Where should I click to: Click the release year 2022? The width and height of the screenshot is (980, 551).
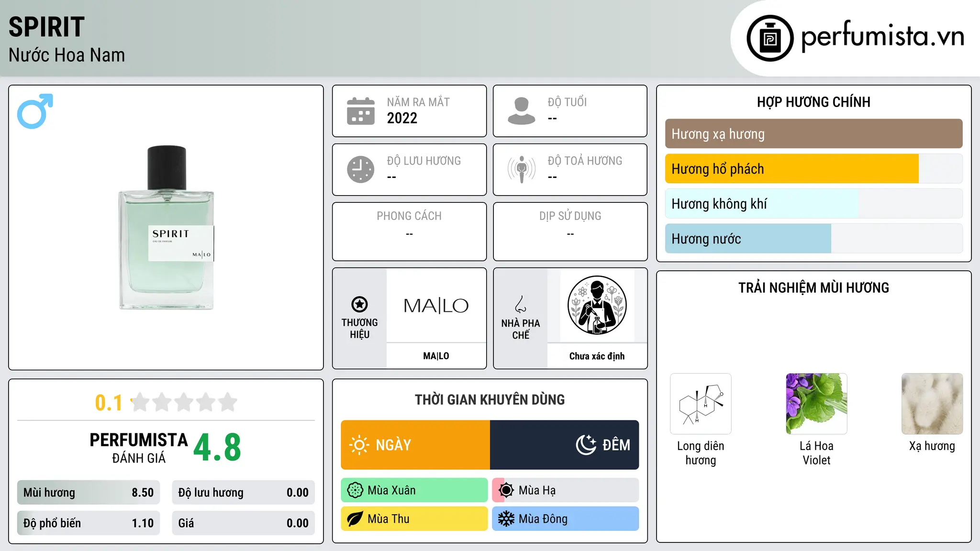[402, 118]
